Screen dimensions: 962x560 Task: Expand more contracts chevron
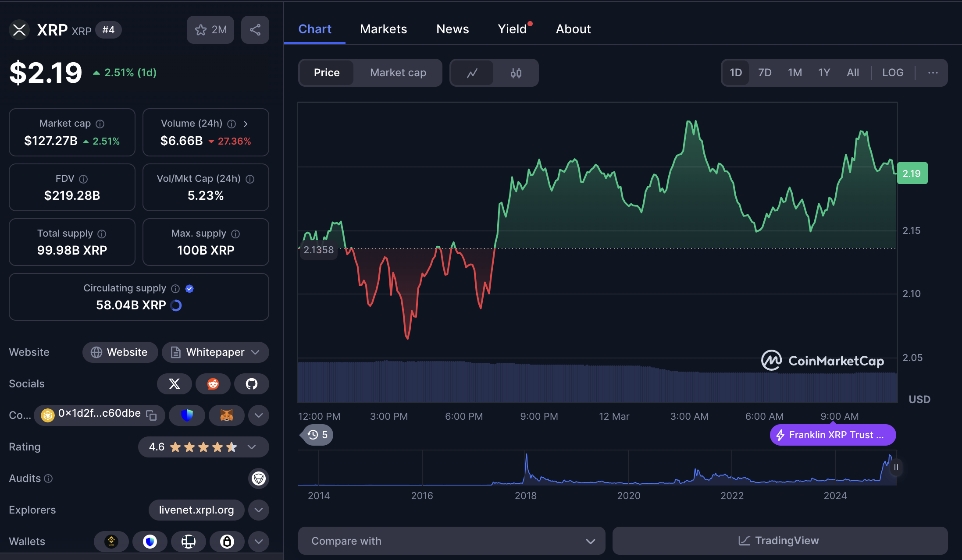tap(259, 415)
